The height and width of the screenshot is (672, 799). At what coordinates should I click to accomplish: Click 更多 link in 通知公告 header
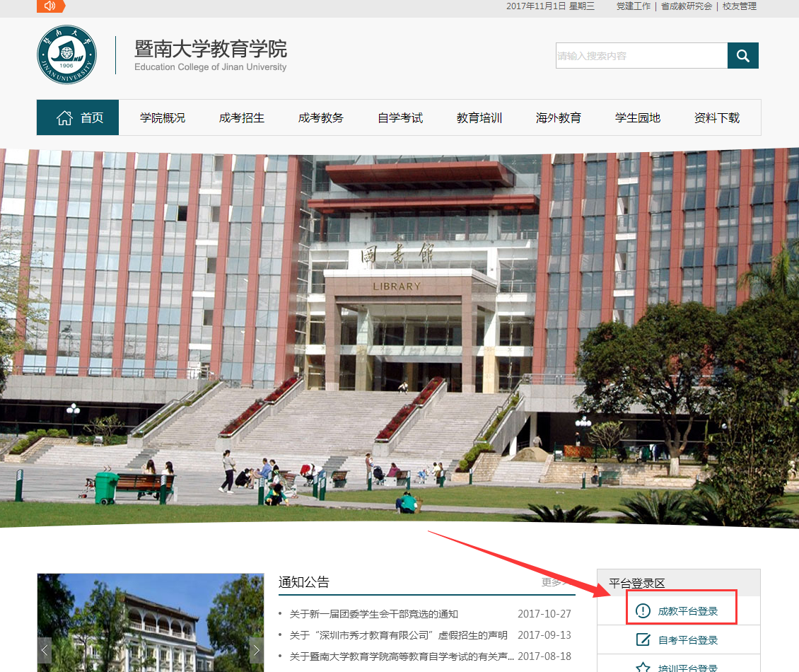click(554, 582)
